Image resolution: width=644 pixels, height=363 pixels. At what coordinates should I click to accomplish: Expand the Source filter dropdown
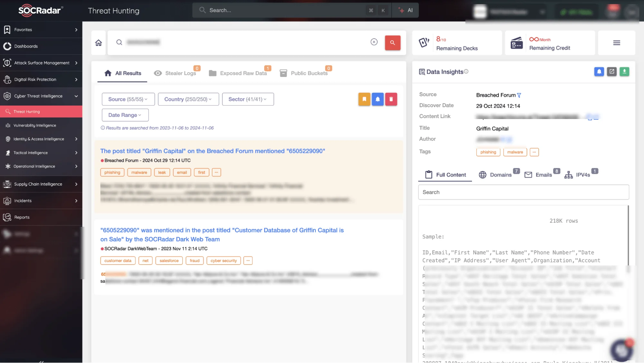point(128,98)
